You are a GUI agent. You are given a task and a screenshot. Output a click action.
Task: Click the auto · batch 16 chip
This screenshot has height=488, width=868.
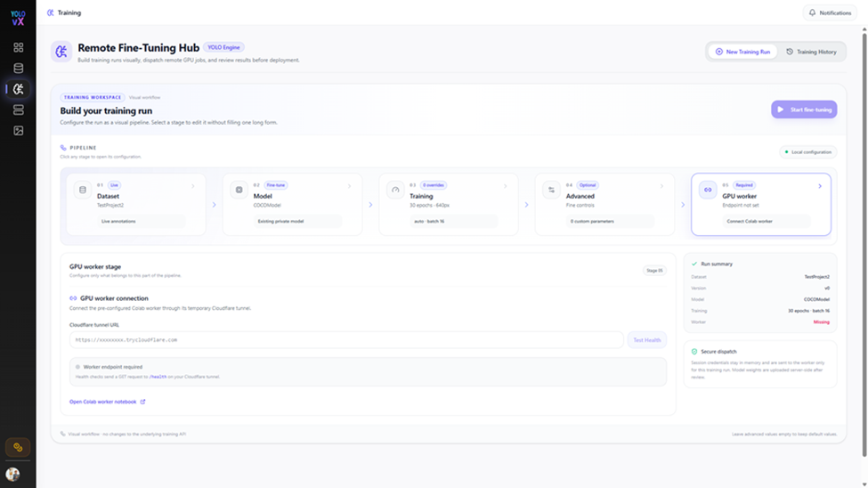(x=454, y=221)
